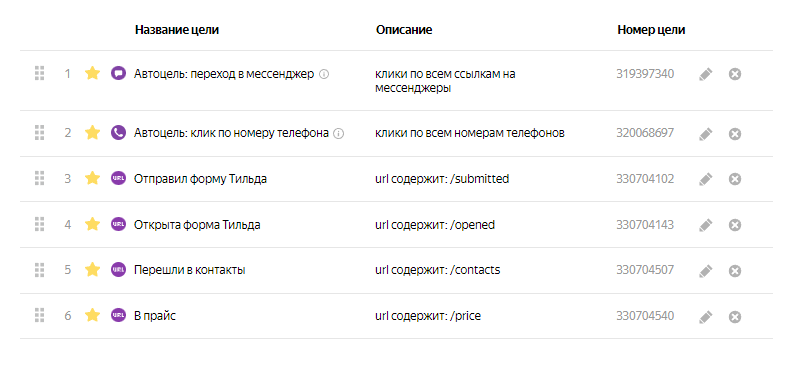811x371 pixels.
Task: Click the 'Название цели' column header
Action: (177, 30)
